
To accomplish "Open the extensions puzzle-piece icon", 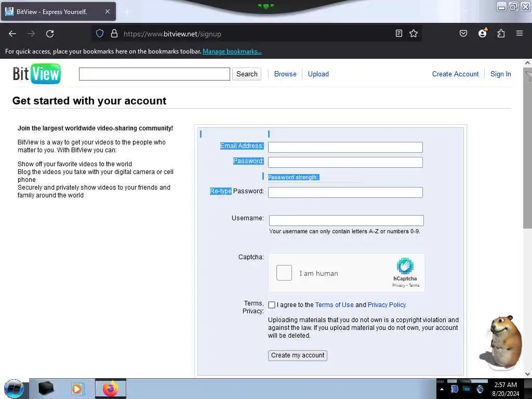I will click(501, 33).
